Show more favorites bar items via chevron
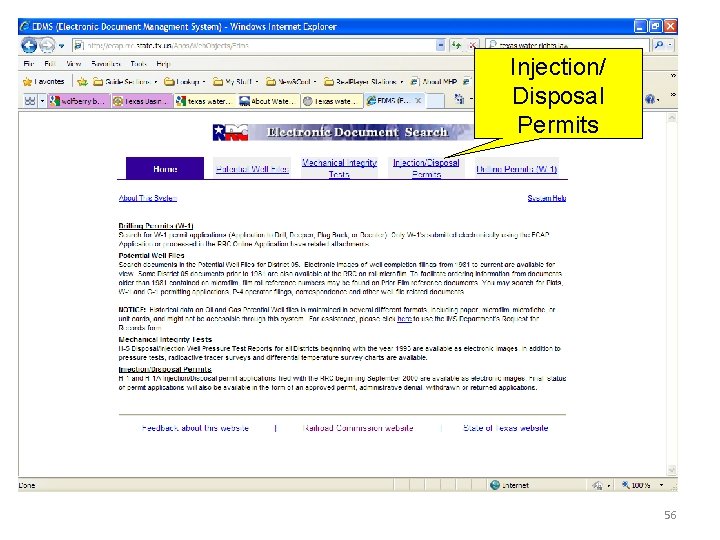Screen dimensions: 720x540 (x=673, y=76)
